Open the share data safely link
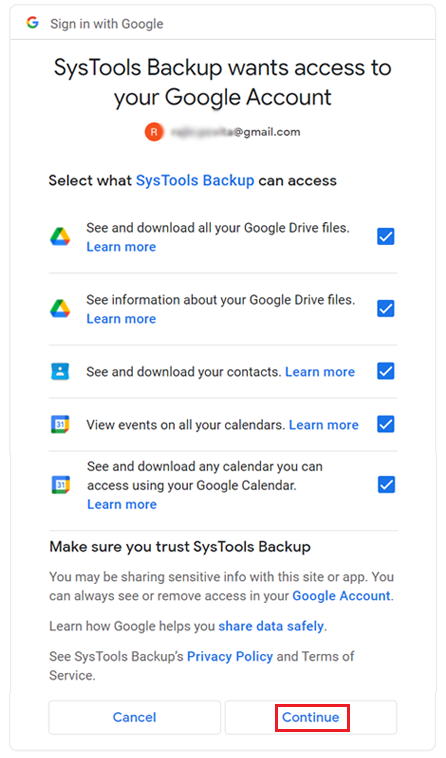The width and height of the screenshot is (446, 758). click(x=271, y=626)
